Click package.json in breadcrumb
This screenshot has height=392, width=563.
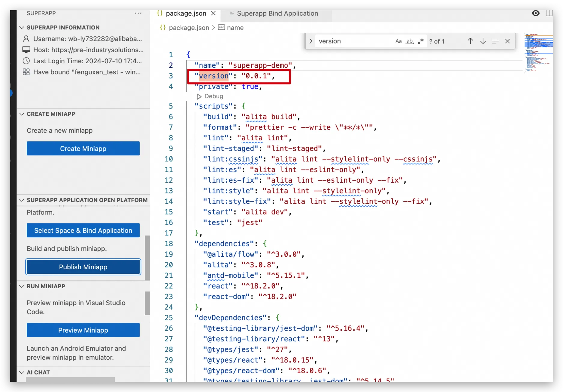(189, 28)
